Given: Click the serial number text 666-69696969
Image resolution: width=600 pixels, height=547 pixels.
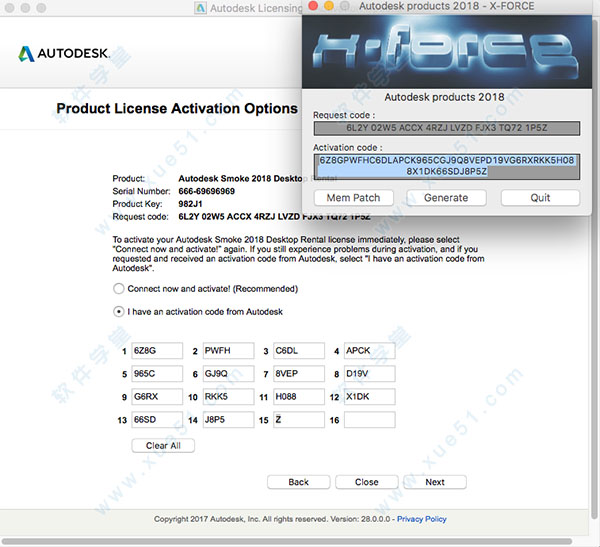Looking at the screenshot, I should click(207, 191).
